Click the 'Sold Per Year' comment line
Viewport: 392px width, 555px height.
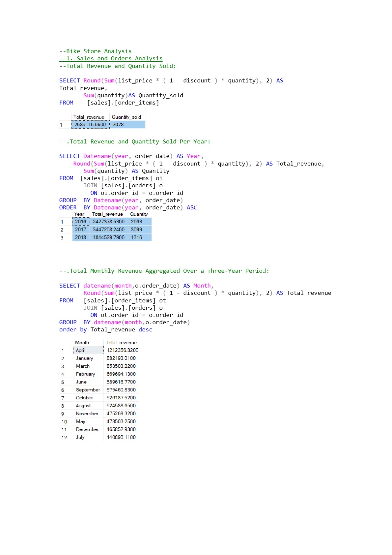(135, 141)
